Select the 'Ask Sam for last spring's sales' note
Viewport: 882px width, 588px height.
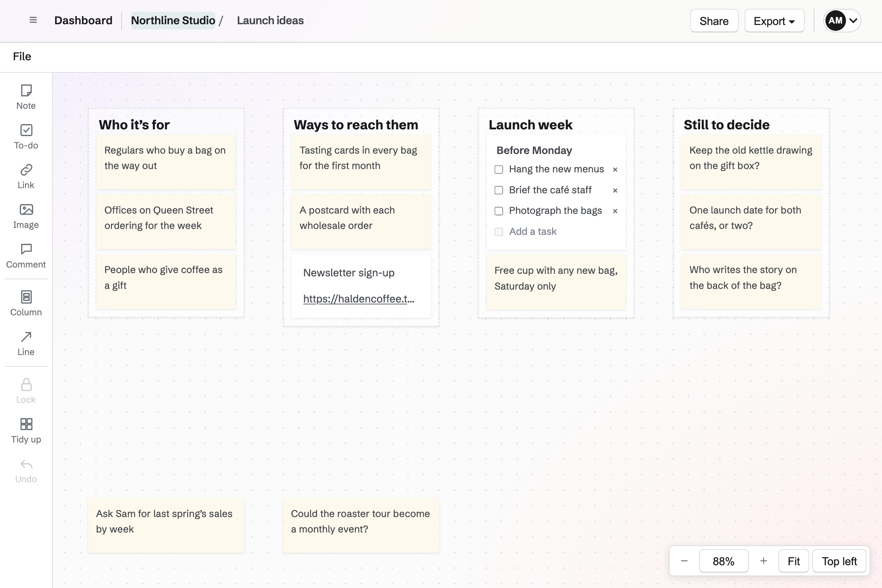click(x=166, y=526)
